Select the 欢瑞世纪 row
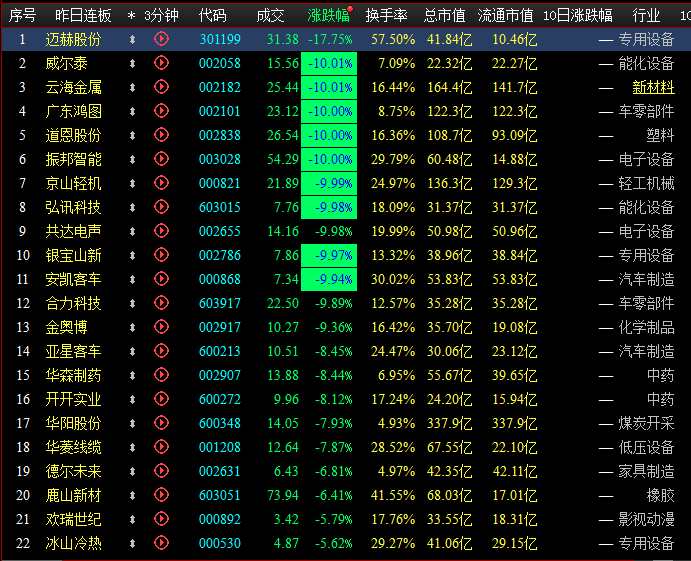Screen dimensions: 691x561 tap(346, 519)
